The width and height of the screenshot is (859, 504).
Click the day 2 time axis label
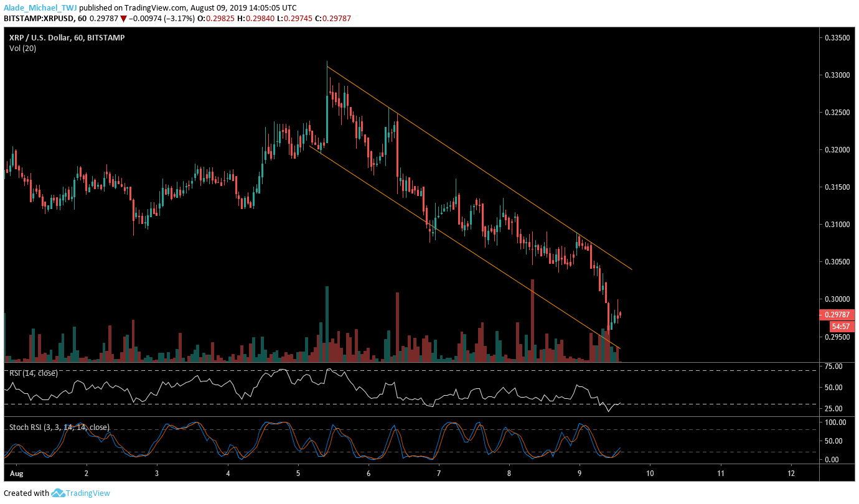[87, 473]
